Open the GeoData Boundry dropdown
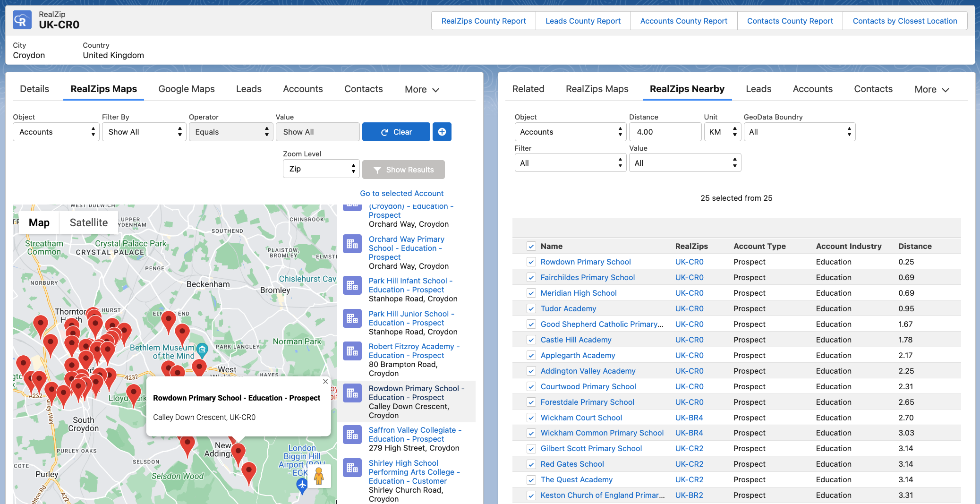980x504 pixels. pyautogui.click(x=799, y=132)
